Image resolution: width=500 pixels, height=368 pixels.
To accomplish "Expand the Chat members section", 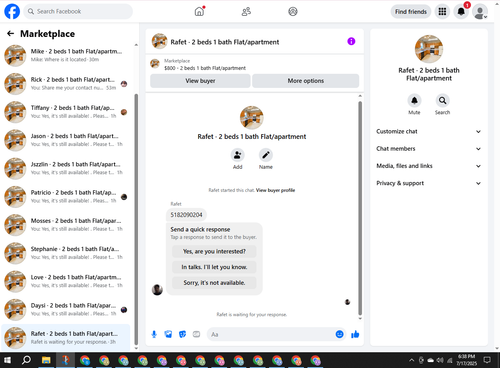I will click(429, 149).
